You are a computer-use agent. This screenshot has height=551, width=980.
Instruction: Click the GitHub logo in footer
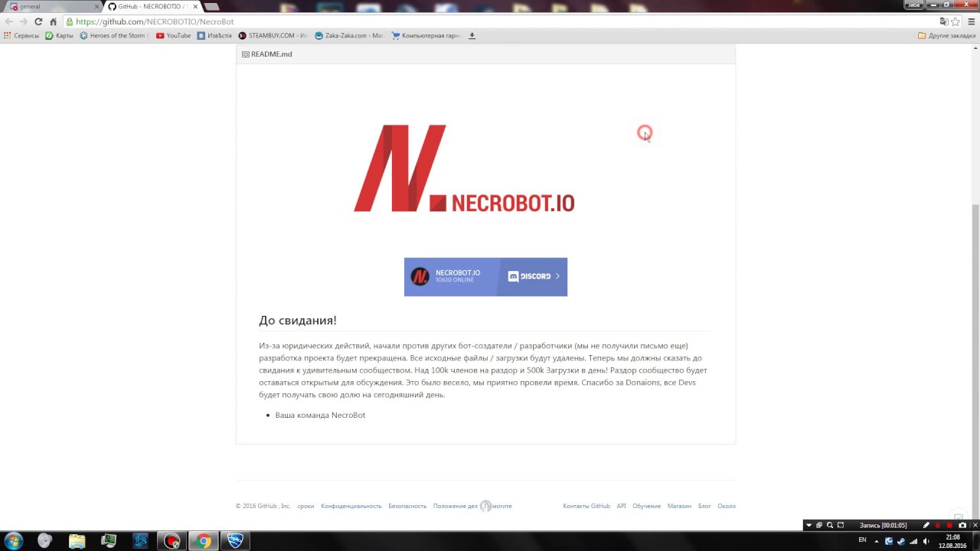(485, 506)
